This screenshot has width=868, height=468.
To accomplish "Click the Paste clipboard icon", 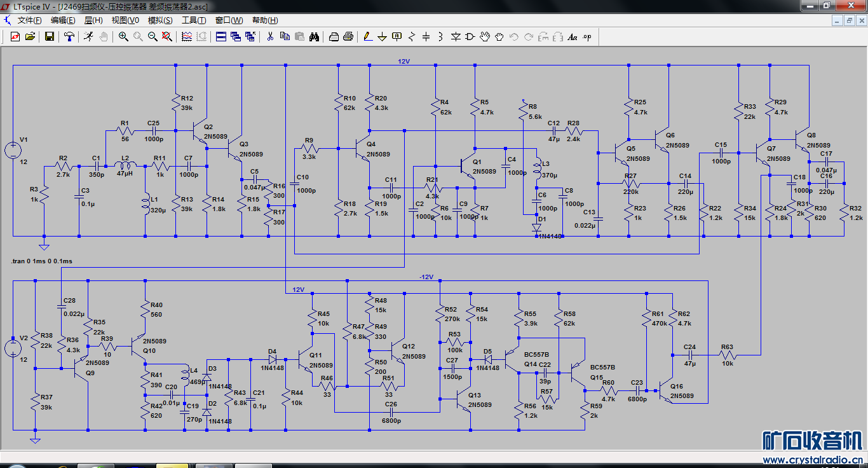I will point(299,37).
